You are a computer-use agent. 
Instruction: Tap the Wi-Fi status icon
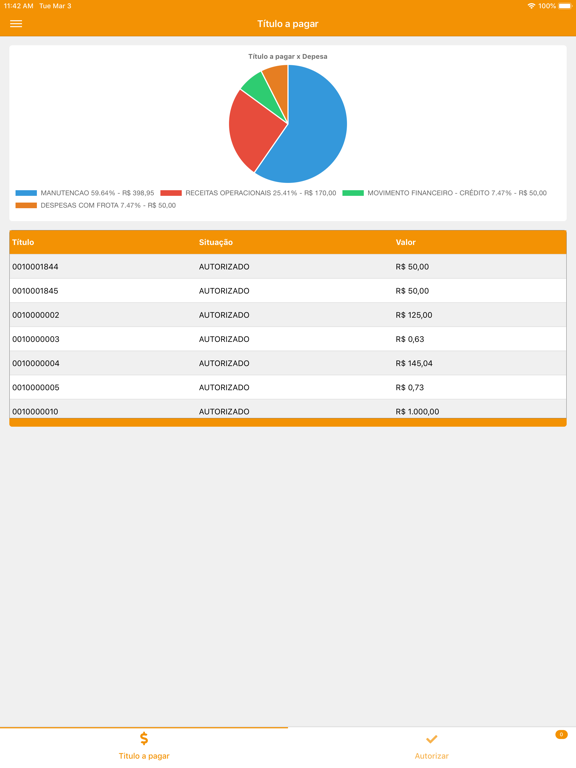[531, 6]
